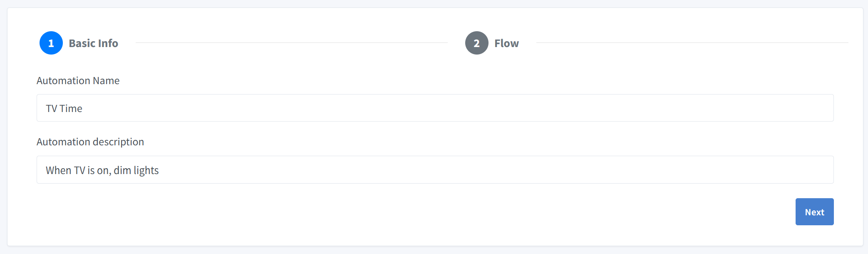Click the stepper line after Flow
The image size is (868, 254).
pos(691,42)
